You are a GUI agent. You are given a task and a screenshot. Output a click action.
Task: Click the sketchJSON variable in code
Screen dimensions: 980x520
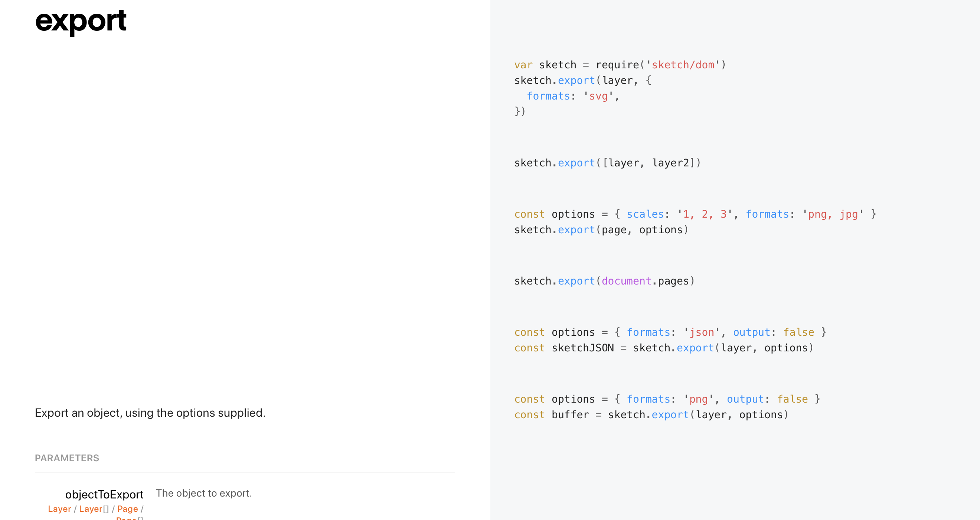click(x=582, y=348)
